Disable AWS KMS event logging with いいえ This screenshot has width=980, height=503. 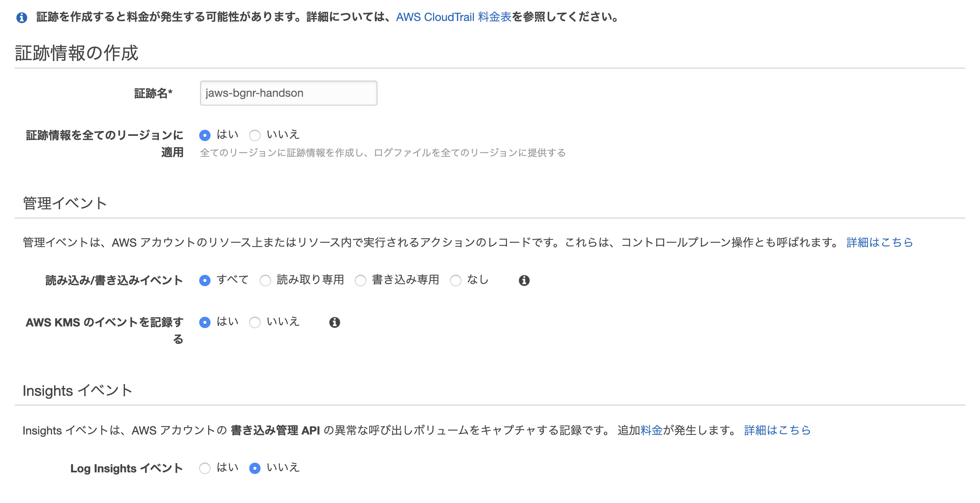pos(255,322)
